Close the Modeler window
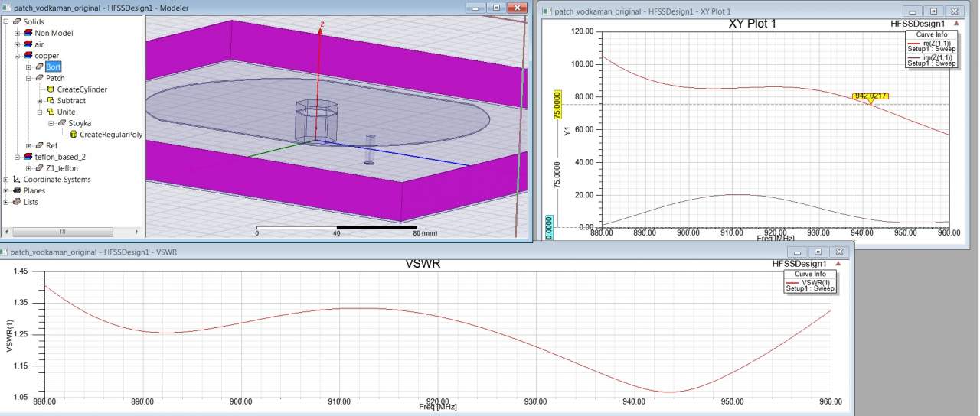980x416 pixels. pyautogui.click(x=517, y=8)
